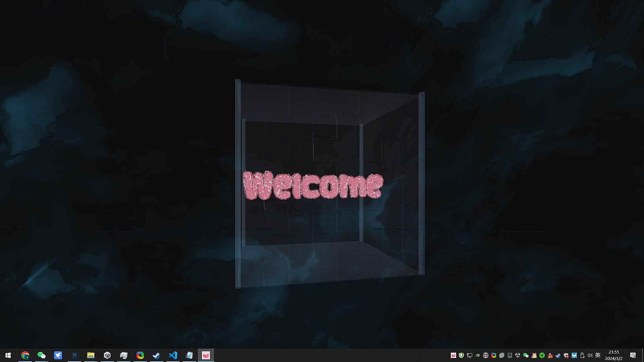Open the Razer tray icon

pyautogui.click(x=542, y=355)
